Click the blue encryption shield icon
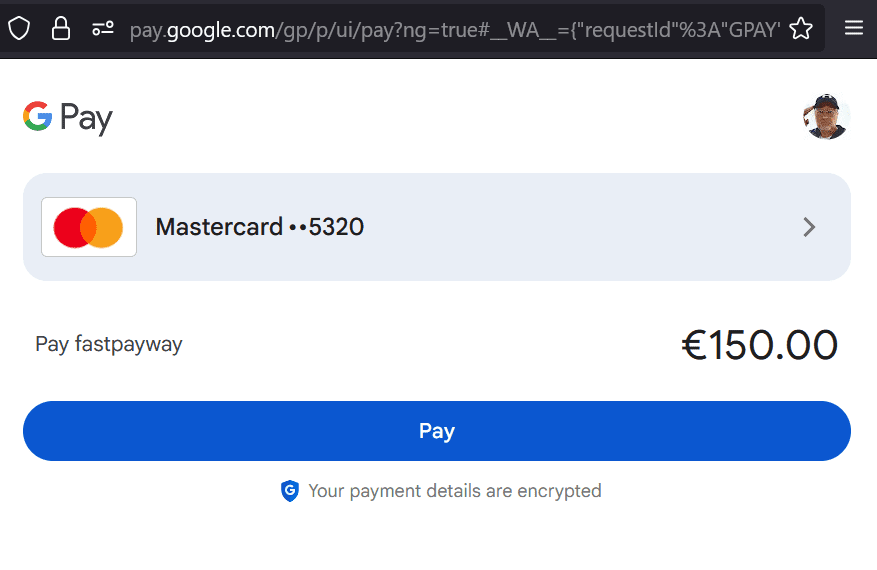877x570 pixels. [290, 491]
